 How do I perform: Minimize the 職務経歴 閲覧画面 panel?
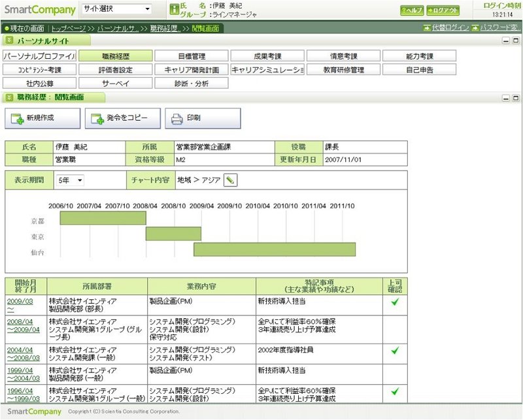[506, 98]
